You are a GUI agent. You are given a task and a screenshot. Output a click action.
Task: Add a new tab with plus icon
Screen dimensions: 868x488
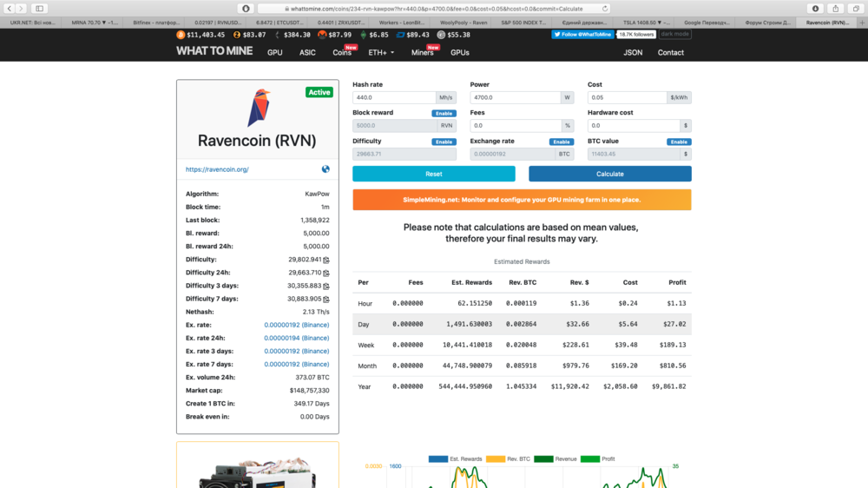click(862, 23)
